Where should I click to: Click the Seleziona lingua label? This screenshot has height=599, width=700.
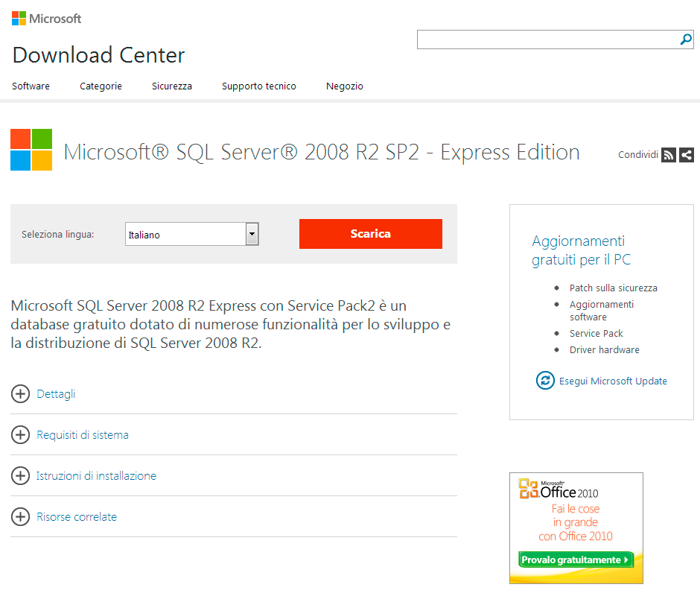(x=57, y=234)
